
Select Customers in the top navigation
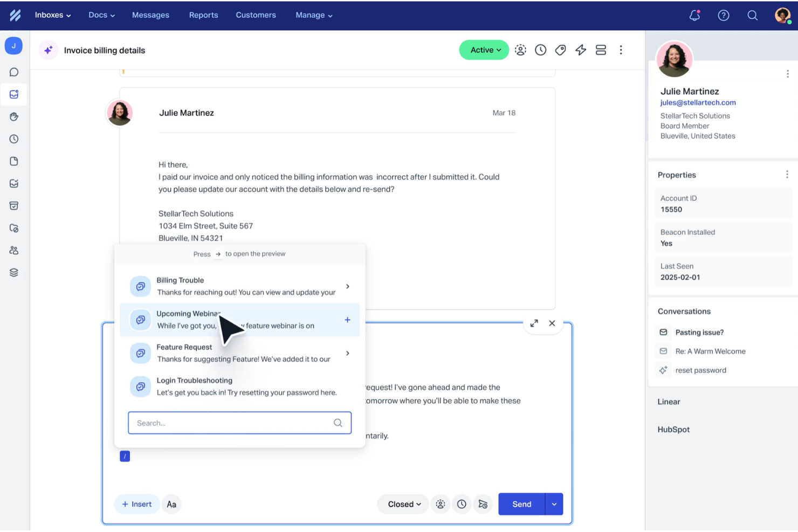256,15
